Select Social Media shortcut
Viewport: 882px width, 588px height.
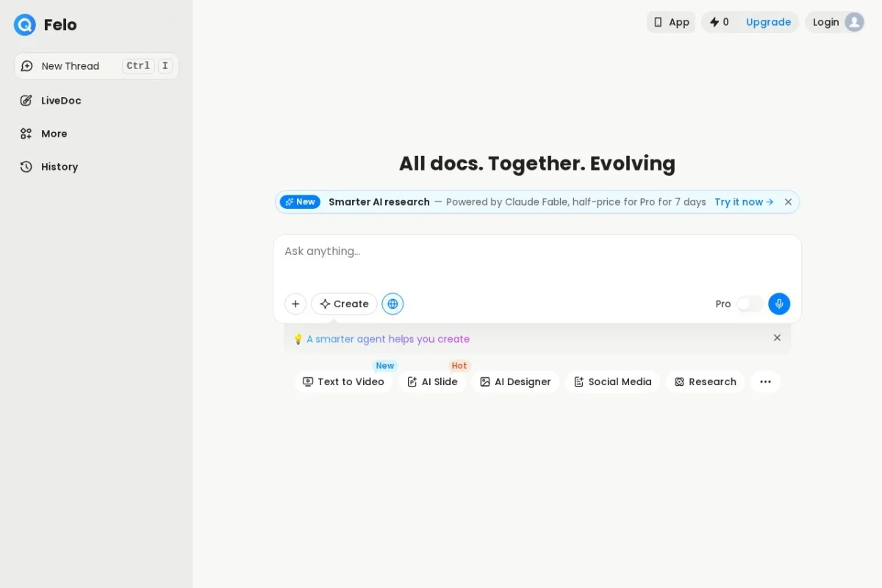pos(612,382)
